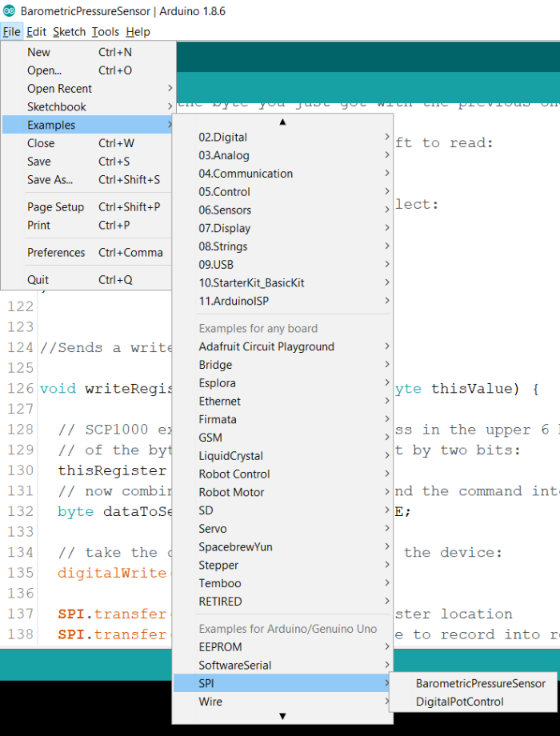This screenshot has height=736, width=560.
Task: Open the Tools menu
Action: 105,32
